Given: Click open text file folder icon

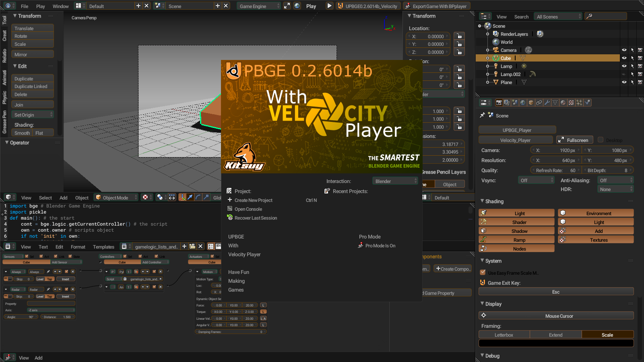Looking at the screenshot, I should tap(192, 246).
